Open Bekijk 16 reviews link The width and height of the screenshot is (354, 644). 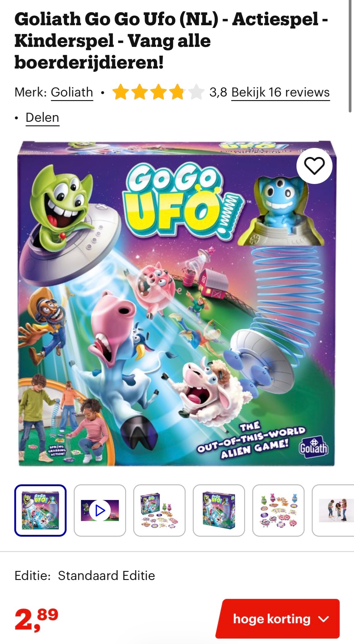pyautogui.click(x=280, y=92)
